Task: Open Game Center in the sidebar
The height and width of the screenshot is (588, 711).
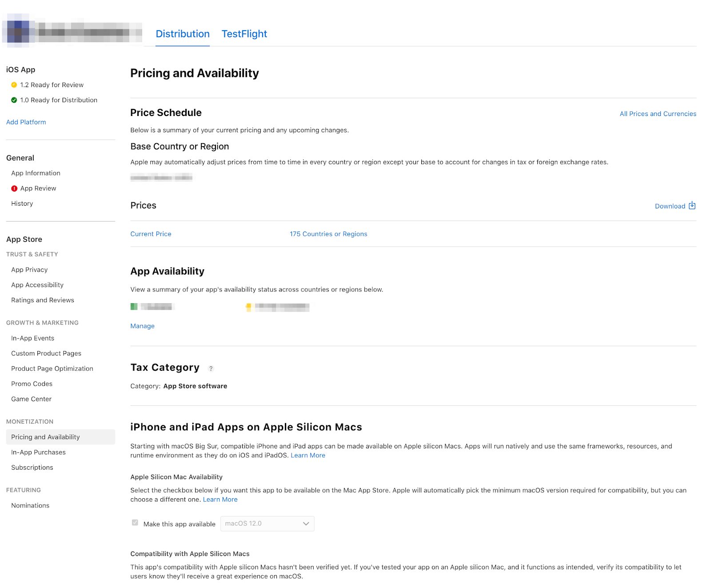Action: 31,399
